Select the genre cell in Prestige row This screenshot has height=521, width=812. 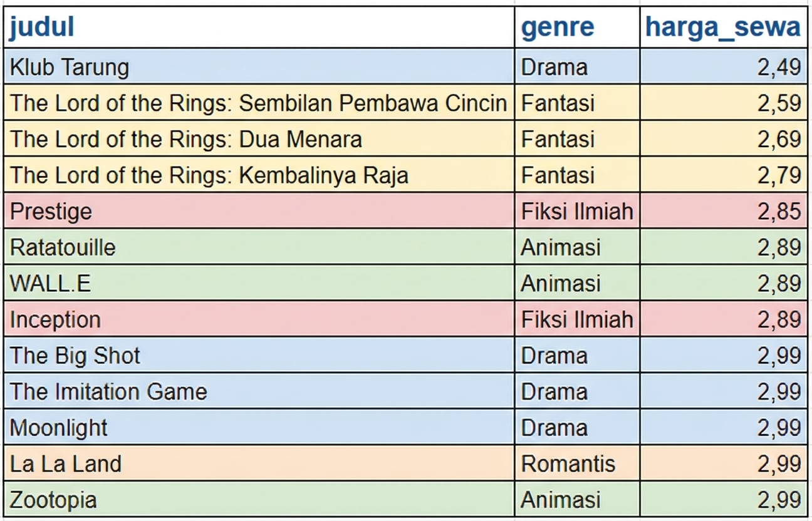coord(577,212)
